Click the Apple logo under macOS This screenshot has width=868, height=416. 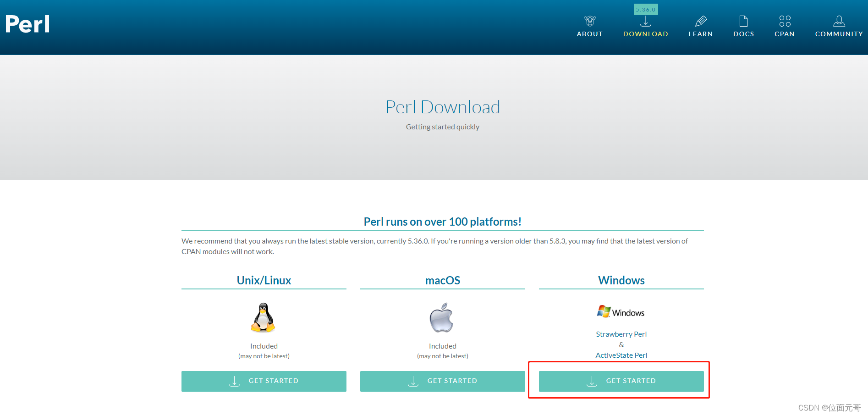441,317
